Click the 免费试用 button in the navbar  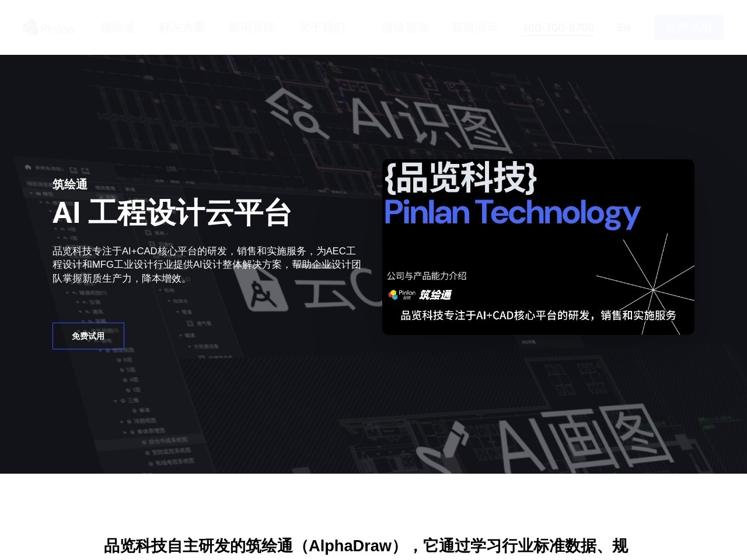[689, 27]
